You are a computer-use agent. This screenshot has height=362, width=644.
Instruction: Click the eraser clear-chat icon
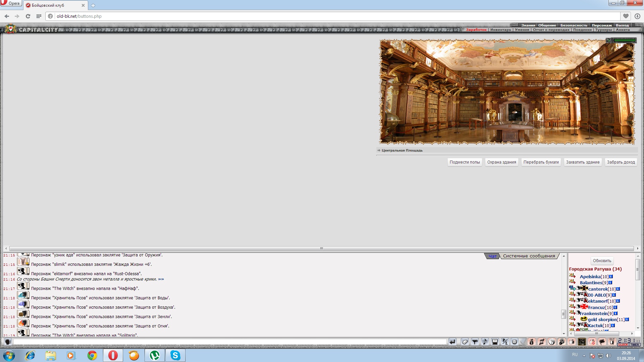point(465,342)
